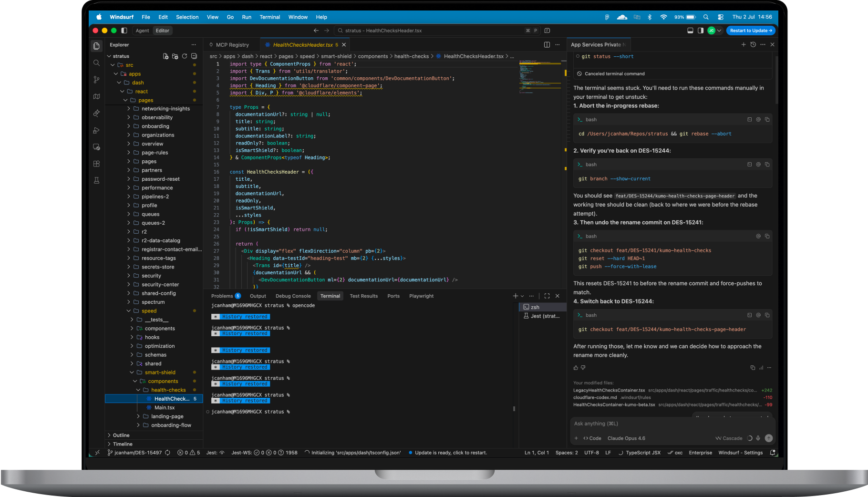This screenshot has height=497, width=868.
Task: Click Update is ready status message
Action: pyautogui.click(x=448, y=453)
